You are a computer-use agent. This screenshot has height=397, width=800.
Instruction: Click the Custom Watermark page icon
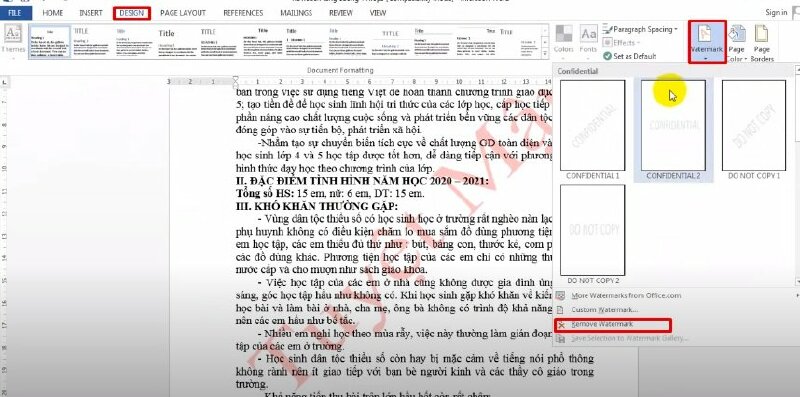coord(560,310)
